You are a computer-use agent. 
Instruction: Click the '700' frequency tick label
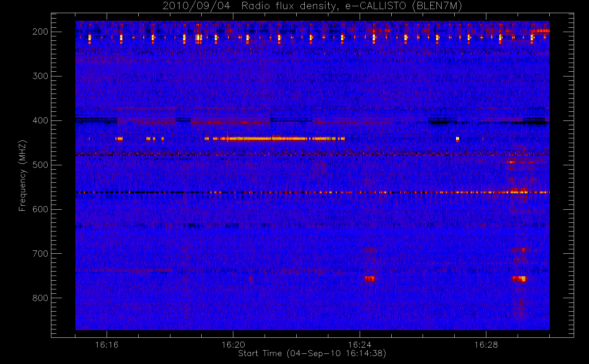tap(40, 254)
